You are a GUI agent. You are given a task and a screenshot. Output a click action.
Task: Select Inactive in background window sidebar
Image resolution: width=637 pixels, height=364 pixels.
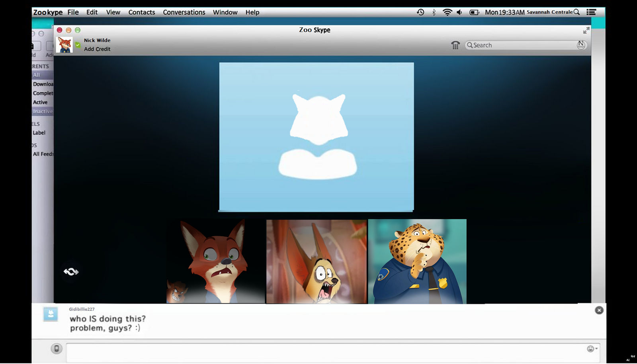(x=43, y=111)
